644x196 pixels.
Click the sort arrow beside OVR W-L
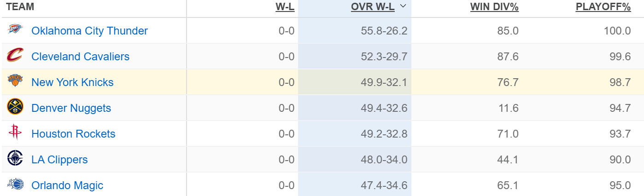[403, 6]
